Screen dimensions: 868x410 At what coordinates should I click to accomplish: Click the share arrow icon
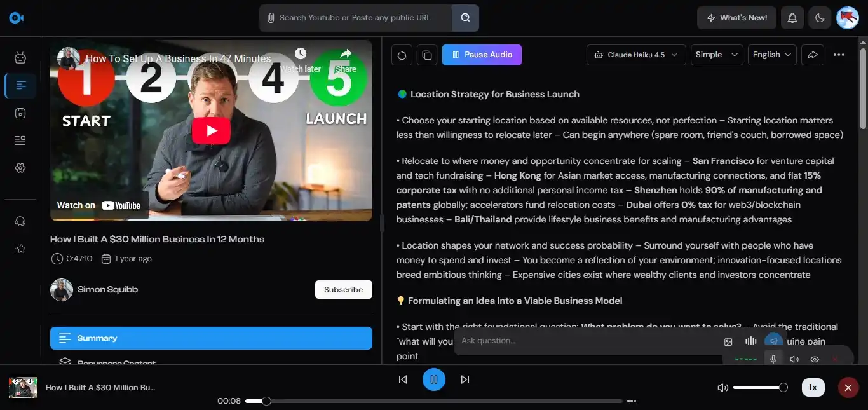812,55
